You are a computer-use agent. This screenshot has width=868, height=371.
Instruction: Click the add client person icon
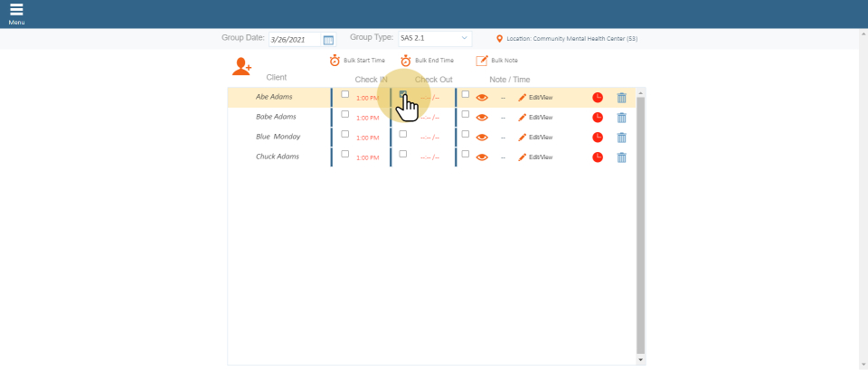click(241, 66)
